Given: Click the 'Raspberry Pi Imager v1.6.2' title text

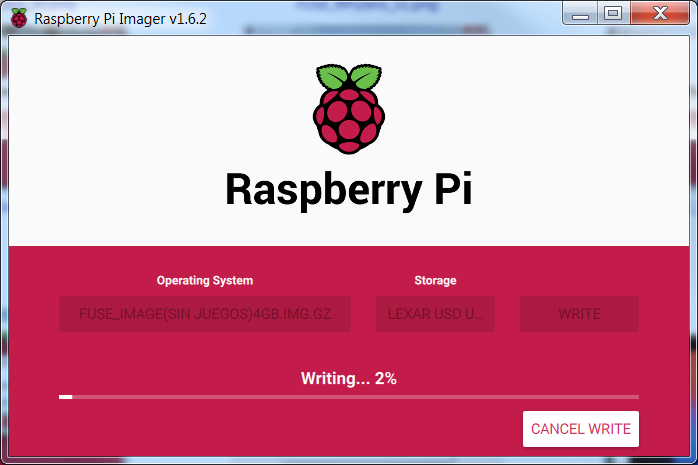Looking at the screenshot, I should 121,19.
